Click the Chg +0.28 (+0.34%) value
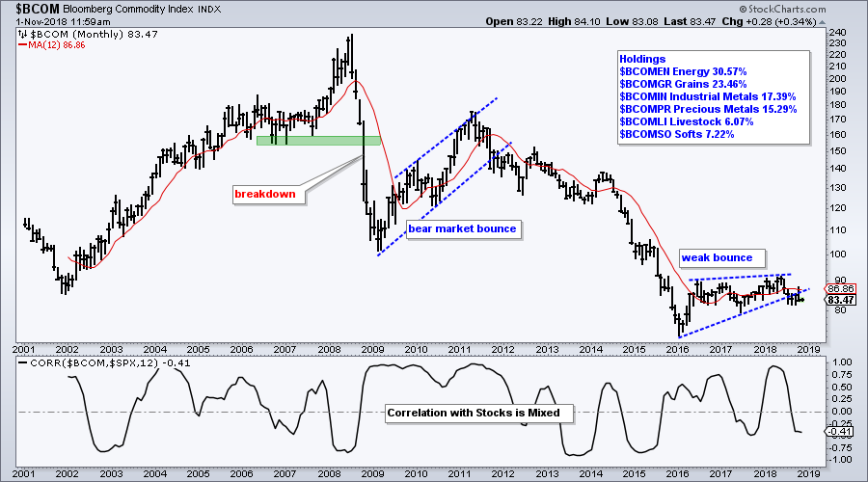Image resolution: width=868 pixels, height=482 pixels. pos(769,21)
